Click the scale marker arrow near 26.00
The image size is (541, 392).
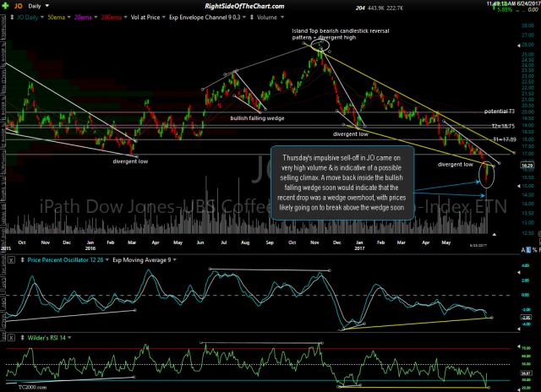(x=518, y=46)
